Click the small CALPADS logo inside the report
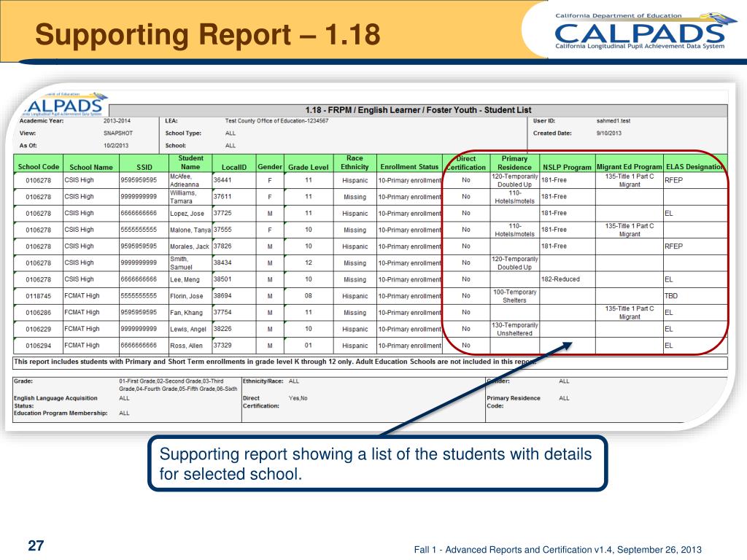Viewport: 747px width, 560px height. [x=63, y=104]
